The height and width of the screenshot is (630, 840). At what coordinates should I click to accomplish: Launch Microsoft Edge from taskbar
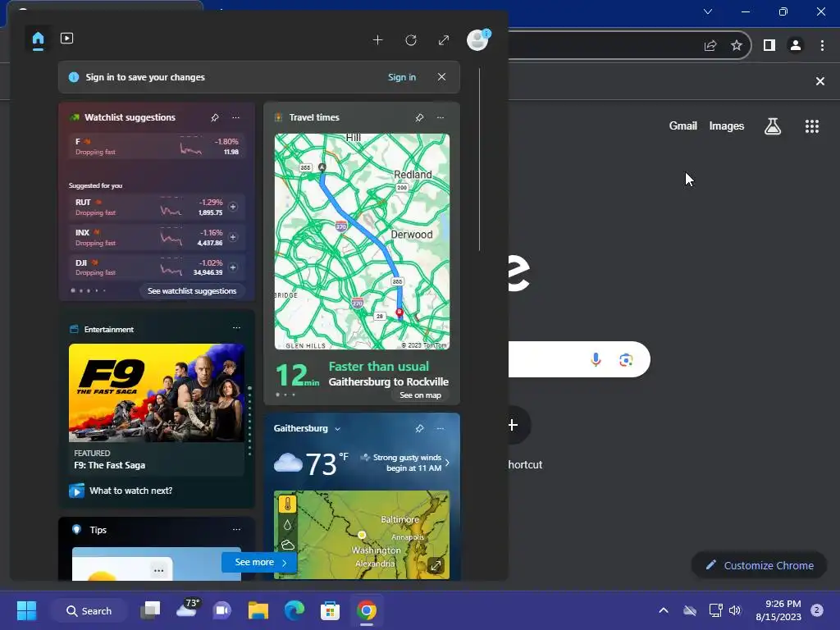click(294, 610)
